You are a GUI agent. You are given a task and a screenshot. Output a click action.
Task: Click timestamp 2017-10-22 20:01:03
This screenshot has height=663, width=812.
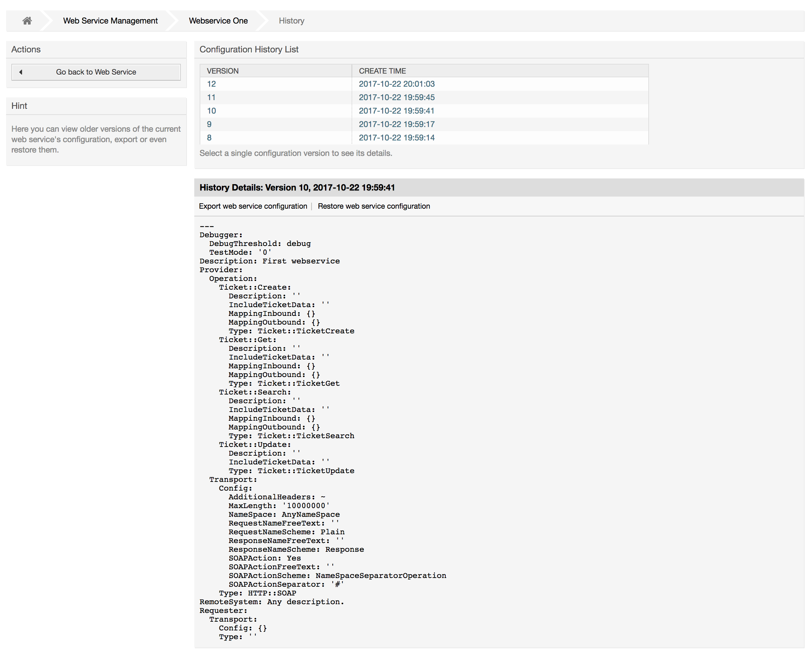(x=397, y=84)
